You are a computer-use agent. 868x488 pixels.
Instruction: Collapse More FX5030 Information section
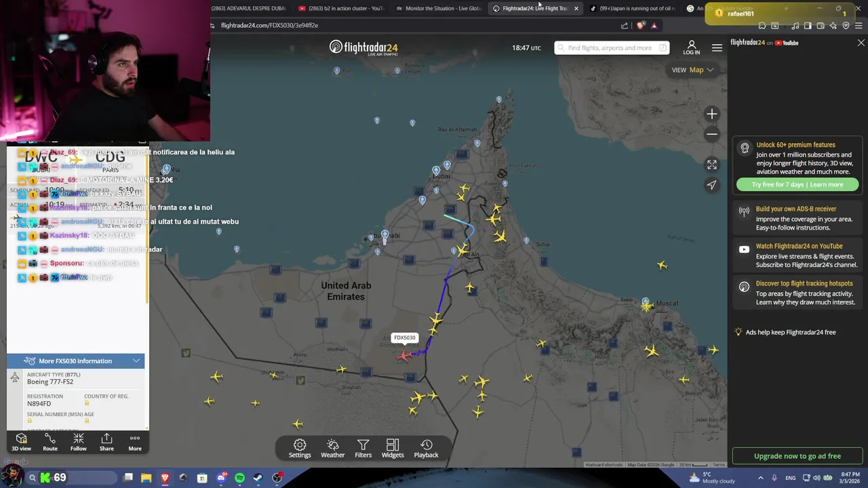(76, 361)
